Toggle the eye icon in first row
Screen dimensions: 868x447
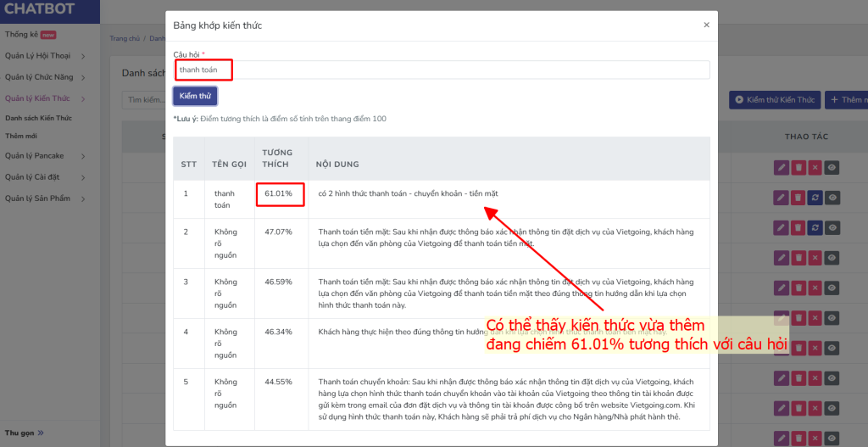pos(832,168)
